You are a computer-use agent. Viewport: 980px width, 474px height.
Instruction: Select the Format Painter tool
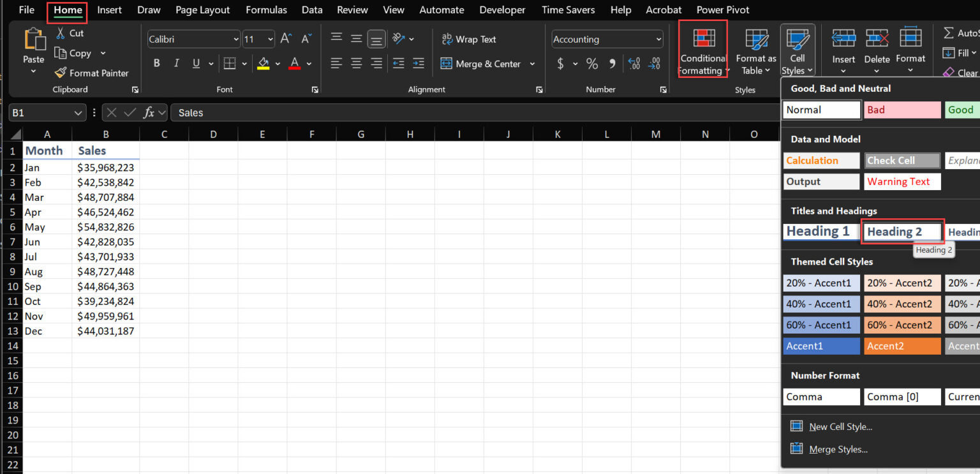(91, 73)
